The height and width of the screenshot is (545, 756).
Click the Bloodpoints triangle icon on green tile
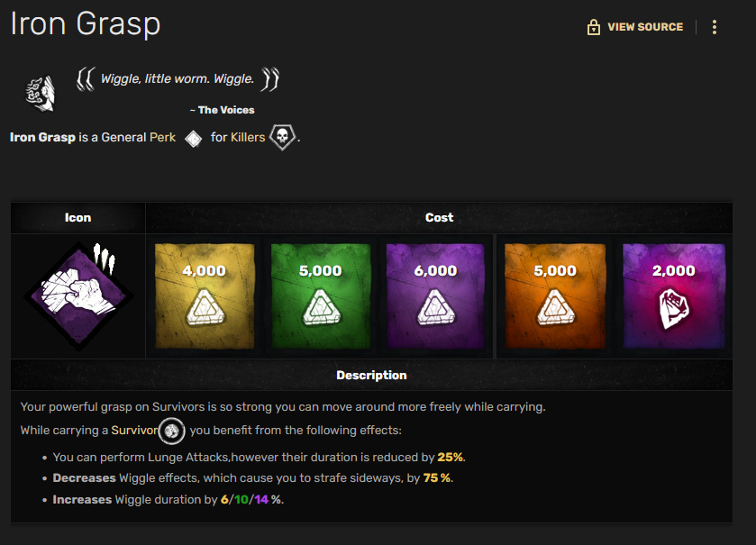click(321, 307)
